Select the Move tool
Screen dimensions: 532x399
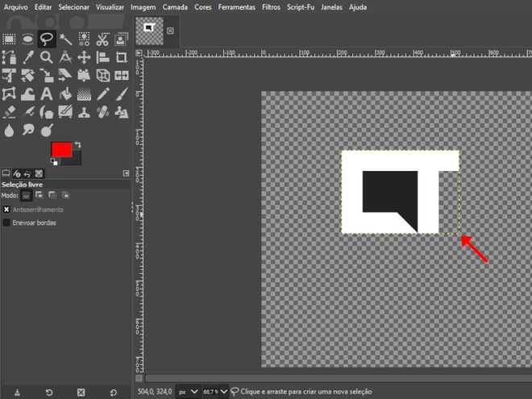[84, 57]
